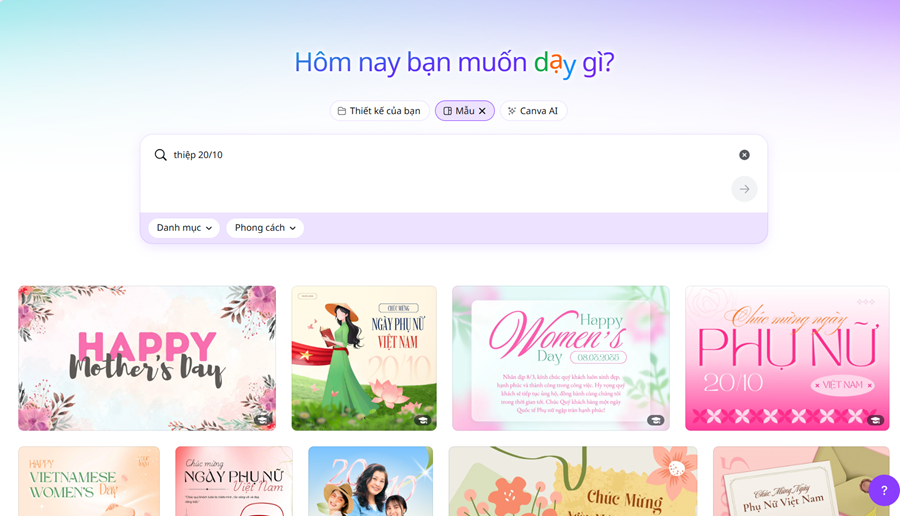Remove the 'Mẫu' filter with its X icon

click(482, 111)
